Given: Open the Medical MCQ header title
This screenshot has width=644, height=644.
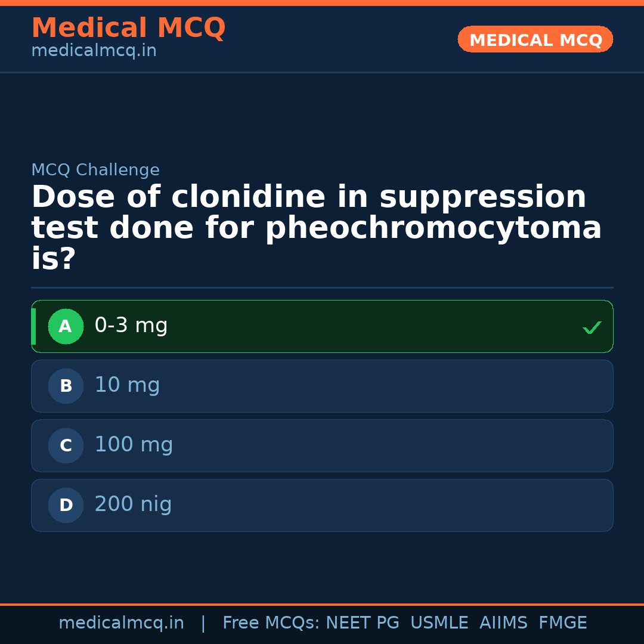Looking at the screenshot, I should pyautogui.click(x=128, y=28).
